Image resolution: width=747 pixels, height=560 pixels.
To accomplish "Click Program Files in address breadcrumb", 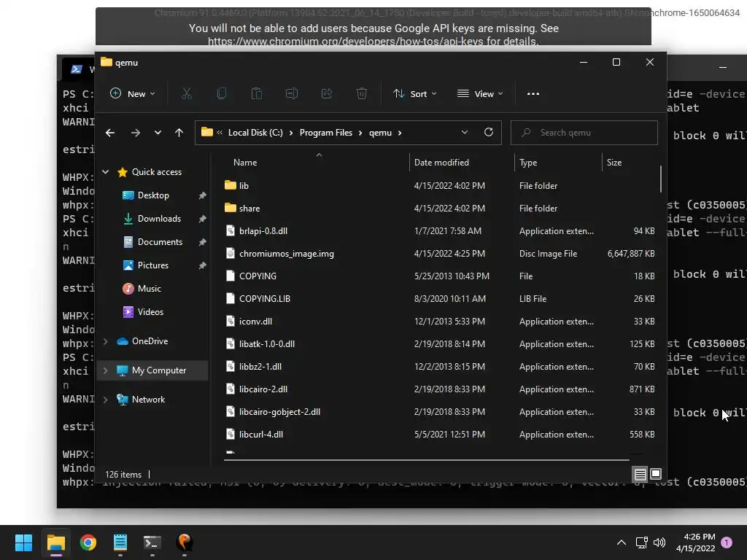I will (326, 133).
